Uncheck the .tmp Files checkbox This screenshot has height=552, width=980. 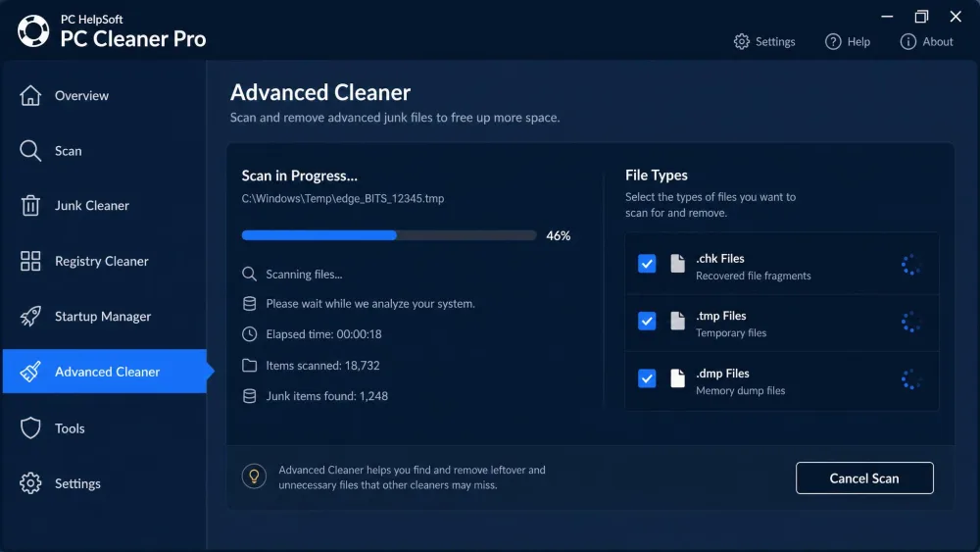[x=647, y=321]
